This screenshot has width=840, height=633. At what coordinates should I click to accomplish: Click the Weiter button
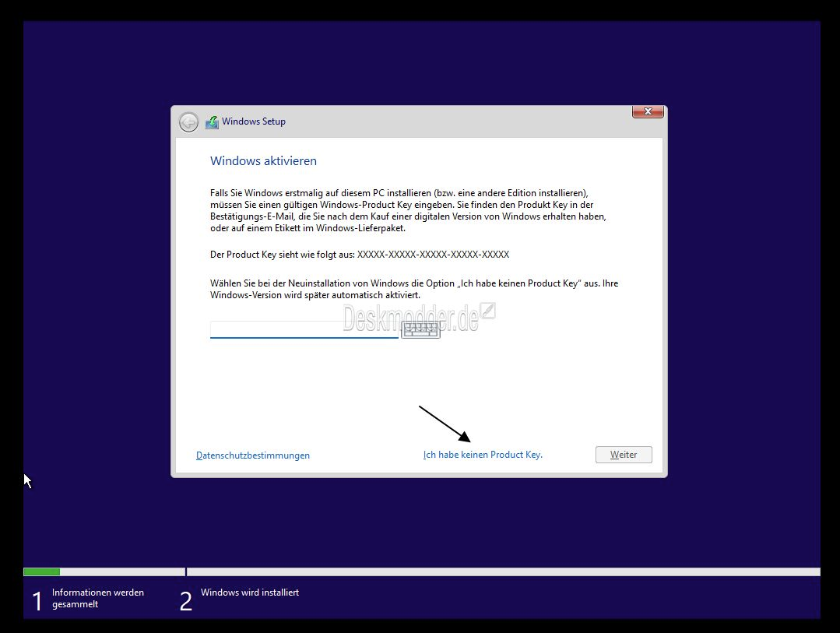(624, 455)
